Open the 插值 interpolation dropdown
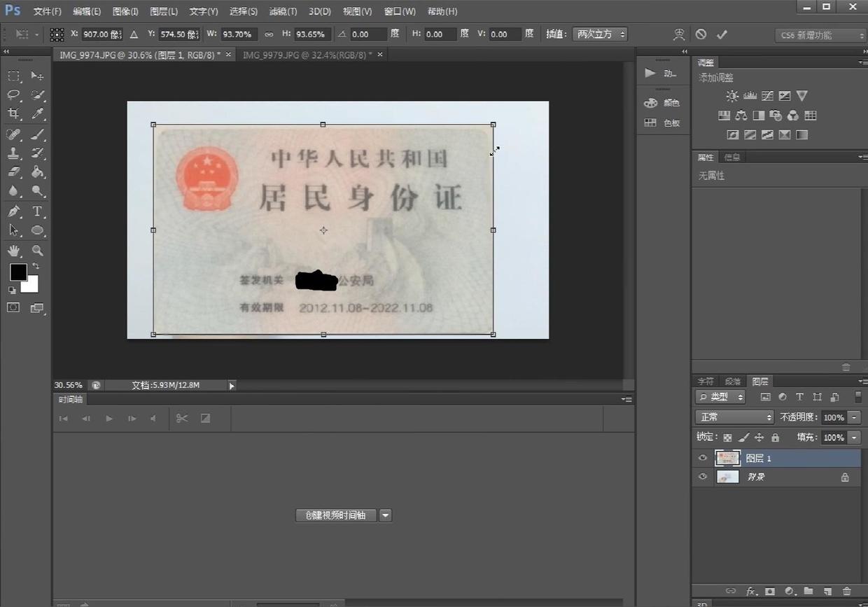Screen dimensions: 868x607 [599, 34]
